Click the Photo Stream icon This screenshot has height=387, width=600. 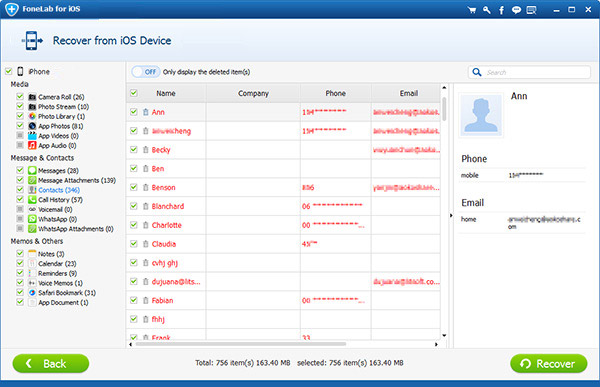[32, 106]
